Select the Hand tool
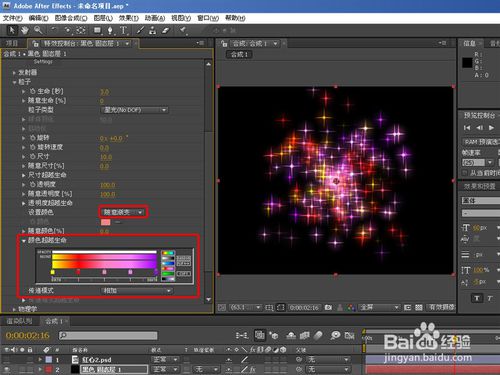500x375 pixels. pos(25,30)
